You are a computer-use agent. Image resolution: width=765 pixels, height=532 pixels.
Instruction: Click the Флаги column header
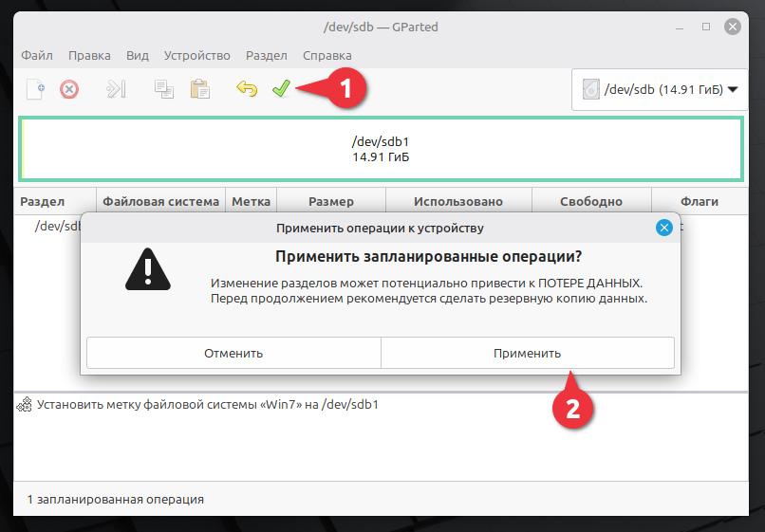700,201
